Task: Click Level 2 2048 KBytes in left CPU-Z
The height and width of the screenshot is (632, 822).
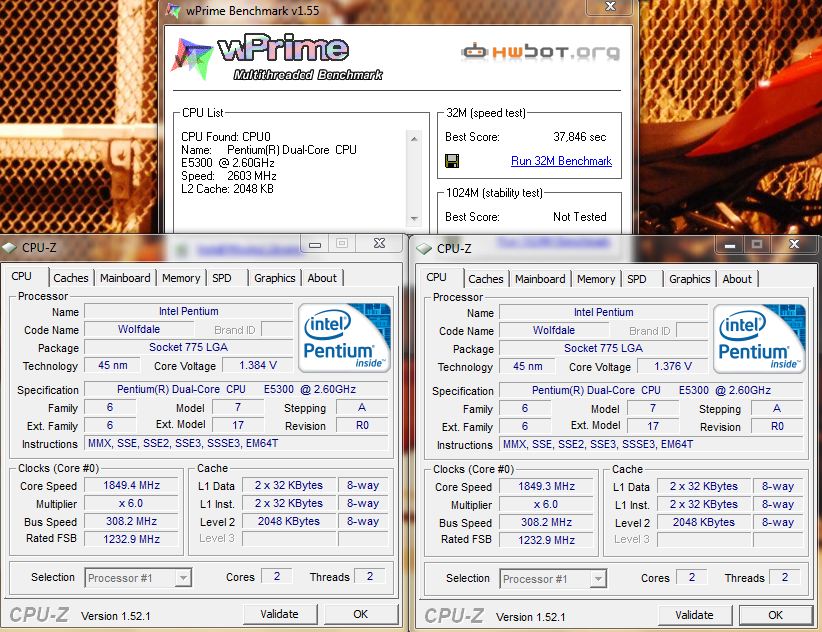Action: [288, 521]
